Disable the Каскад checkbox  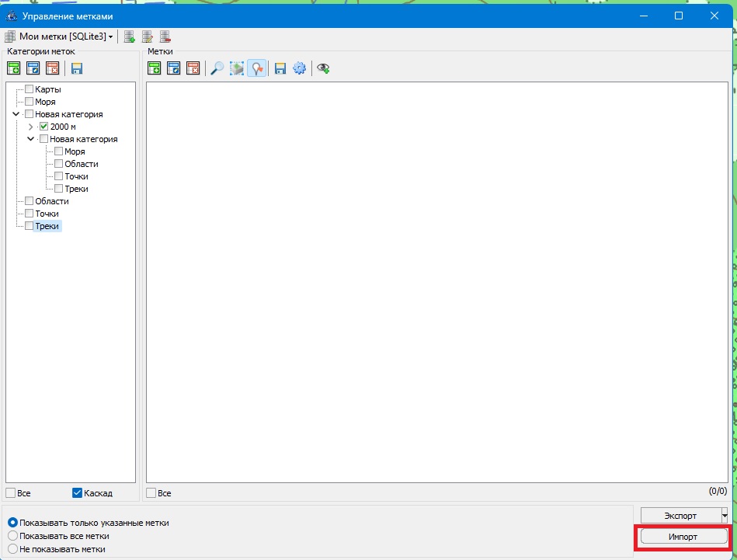click(x=78, y=493)
